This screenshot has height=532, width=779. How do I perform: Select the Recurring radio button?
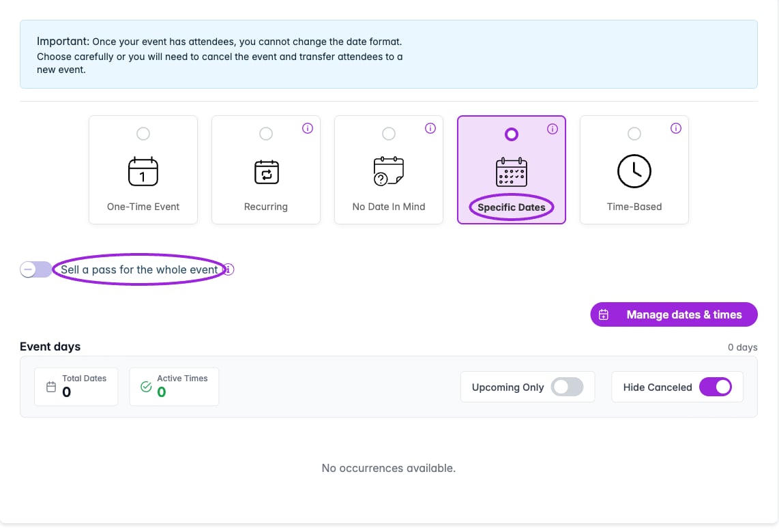click(266, 134)
